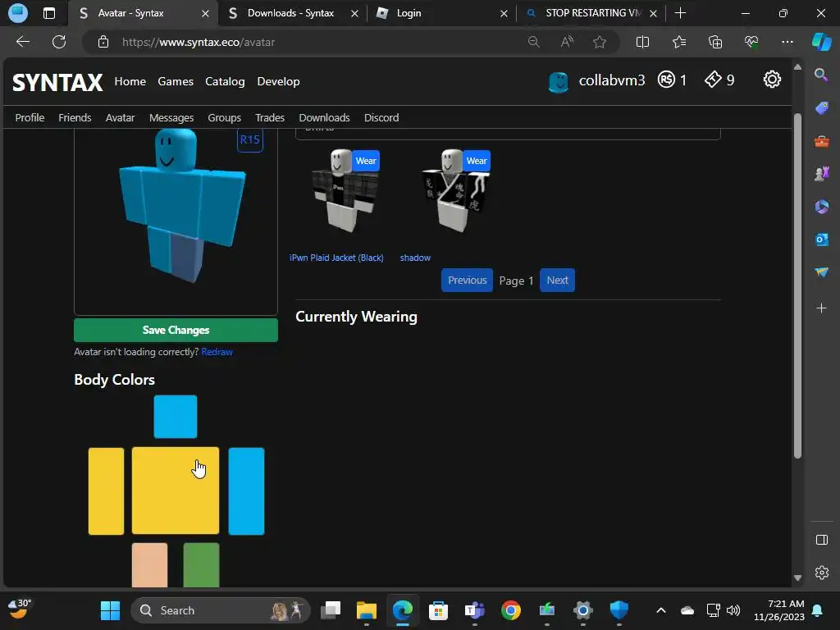Activate Read Aloud in address bar
This screenshot has height=630, width=840.
tap(567, 42)
